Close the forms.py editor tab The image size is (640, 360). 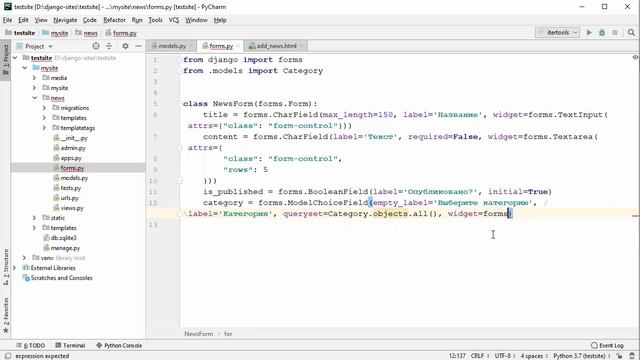tap(238, 46)
